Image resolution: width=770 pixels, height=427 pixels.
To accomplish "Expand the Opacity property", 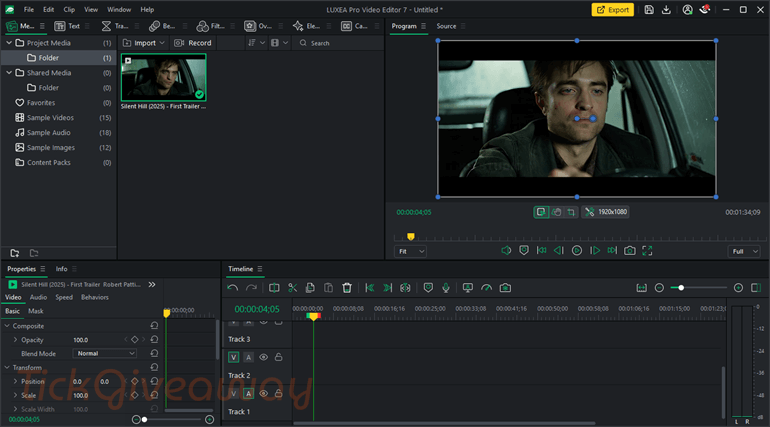I will pos(15,340).
